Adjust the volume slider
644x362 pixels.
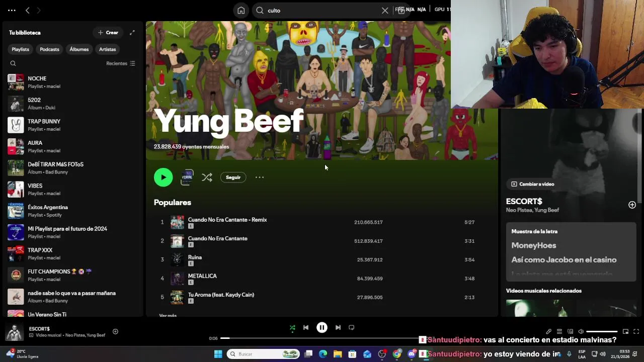pos(602,331)
